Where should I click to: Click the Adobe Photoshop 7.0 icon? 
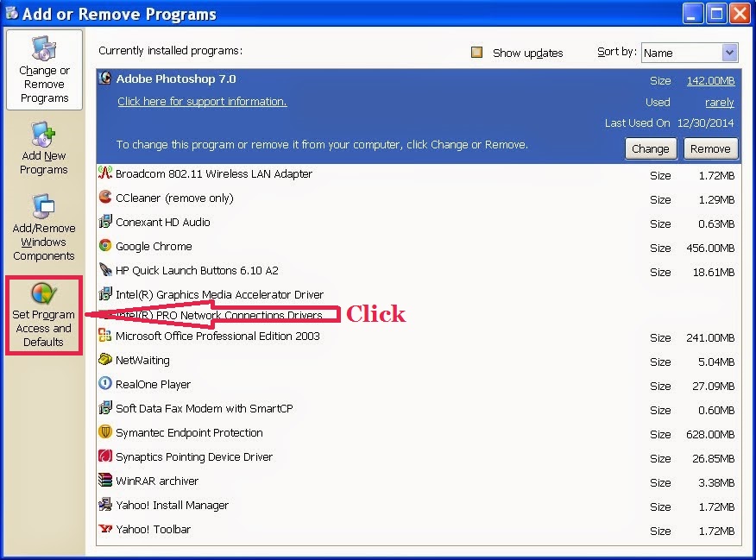tap(105, 78)
